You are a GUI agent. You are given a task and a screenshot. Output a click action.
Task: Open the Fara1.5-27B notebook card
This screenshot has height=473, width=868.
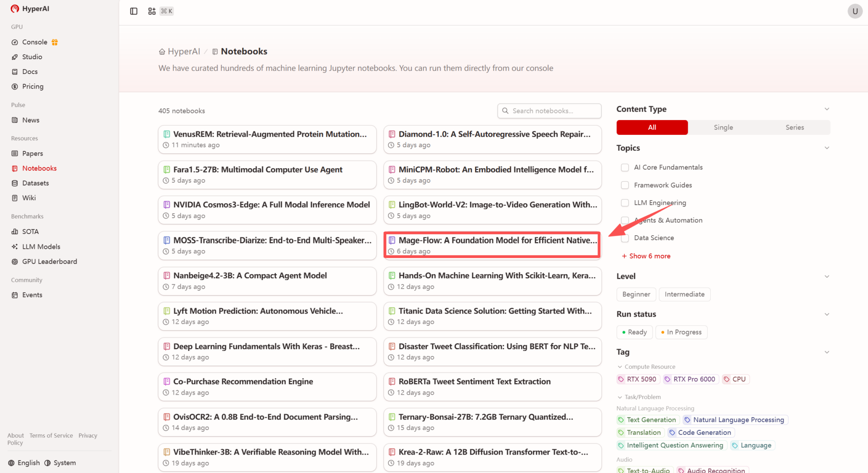(267, 175)
